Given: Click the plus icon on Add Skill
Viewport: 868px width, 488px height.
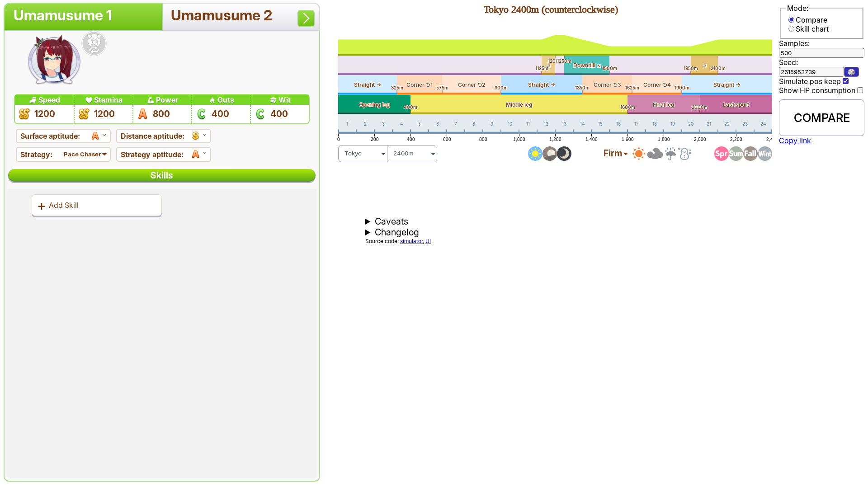Looking at the screenshot, I should pos(42,206).
